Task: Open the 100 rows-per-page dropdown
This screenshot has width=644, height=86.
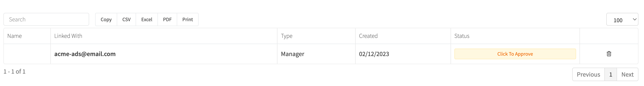Action: (622, 20)
